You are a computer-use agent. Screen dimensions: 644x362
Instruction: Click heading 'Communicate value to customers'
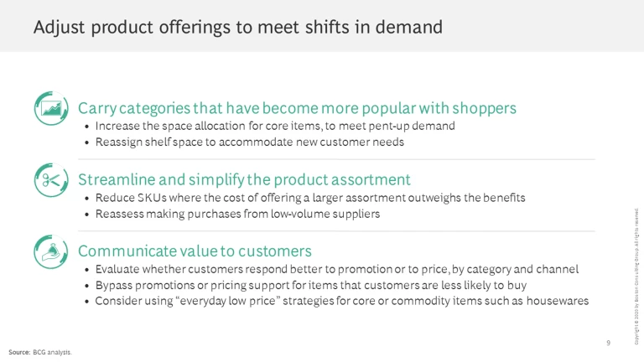click(195, 251)
